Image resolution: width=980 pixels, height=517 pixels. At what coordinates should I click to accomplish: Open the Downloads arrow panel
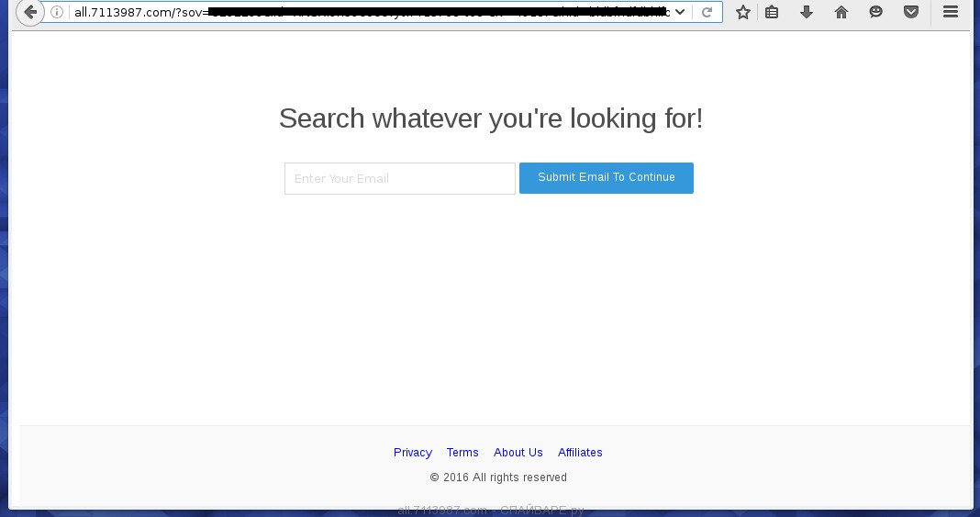(807, 13)
